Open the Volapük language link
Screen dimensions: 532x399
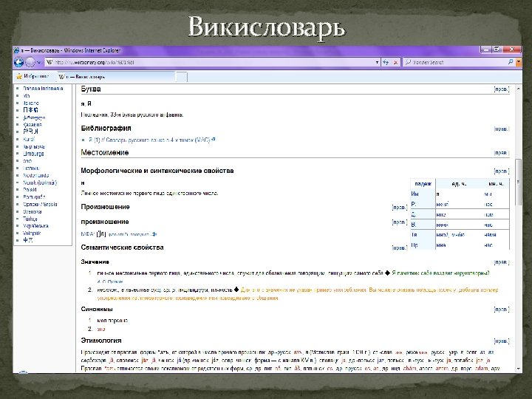(x=32, y=233)
